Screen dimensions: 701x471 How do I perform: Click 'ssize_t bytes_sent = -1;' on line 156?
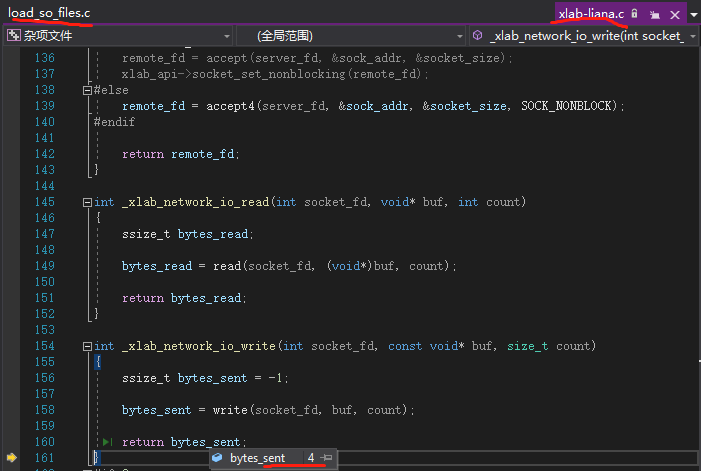pos(205,378)
